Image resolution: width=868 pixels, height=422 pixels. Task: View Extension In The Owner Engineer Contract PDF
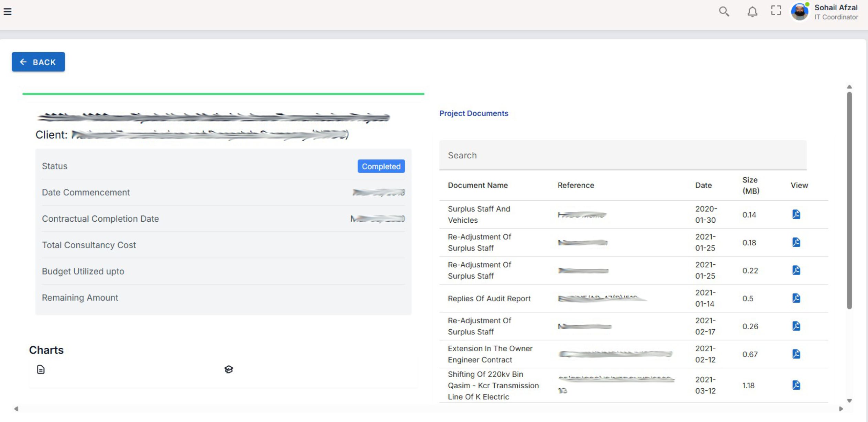pyautogui.click(x=796, y=354)
